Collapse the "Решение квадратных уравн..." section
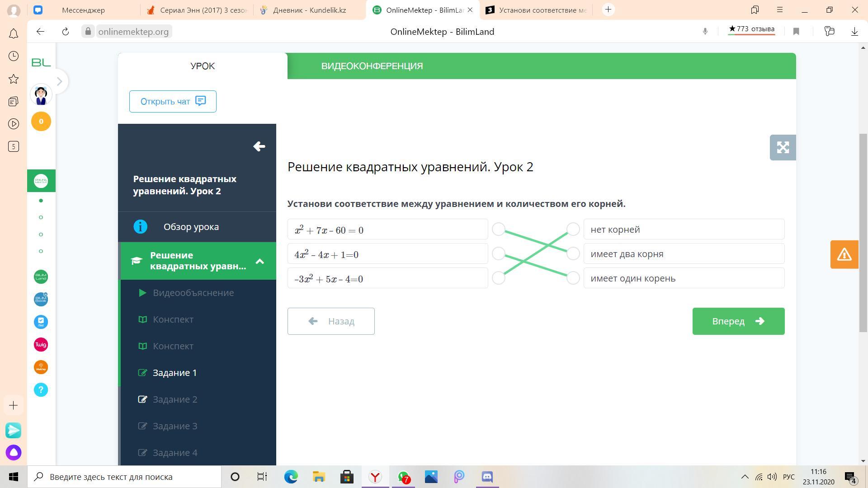Screen dimensions: 868x488 [259, 261]
